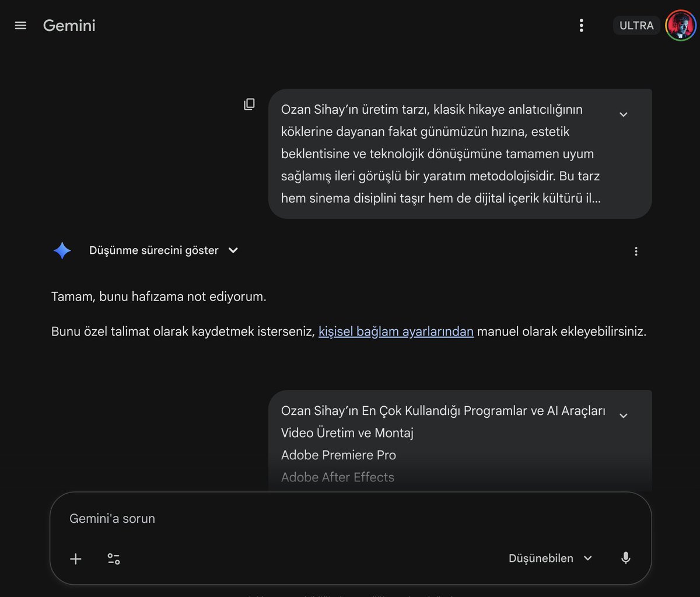Open the three-dot menu in the header

[581, 26]
